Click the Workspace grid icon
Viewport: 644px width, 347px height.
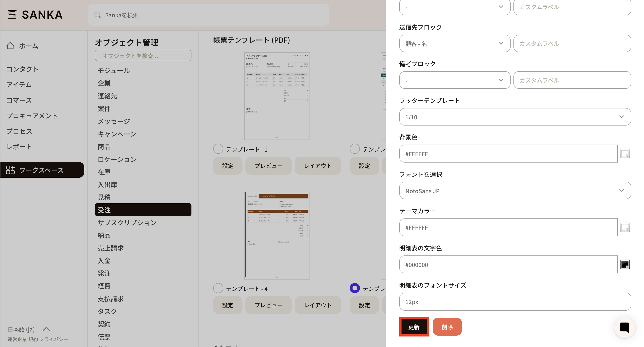11,170
